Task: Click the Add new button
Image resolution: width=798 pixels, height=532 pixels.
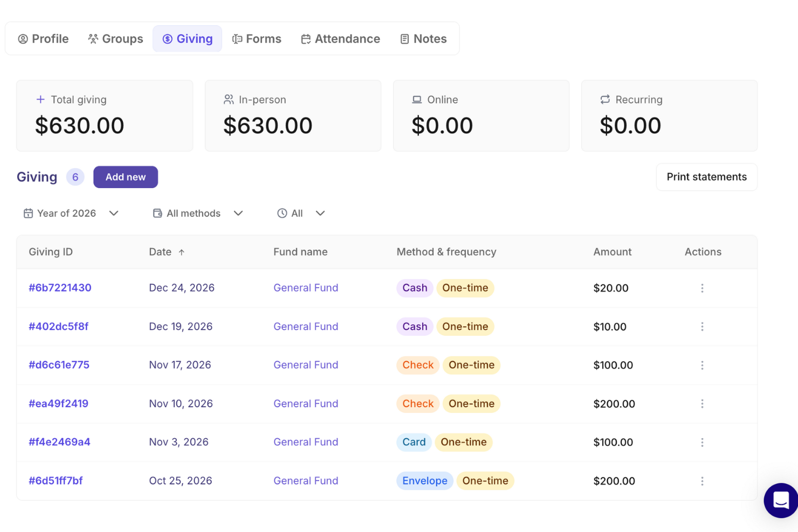Action: [x=125, y=177]
